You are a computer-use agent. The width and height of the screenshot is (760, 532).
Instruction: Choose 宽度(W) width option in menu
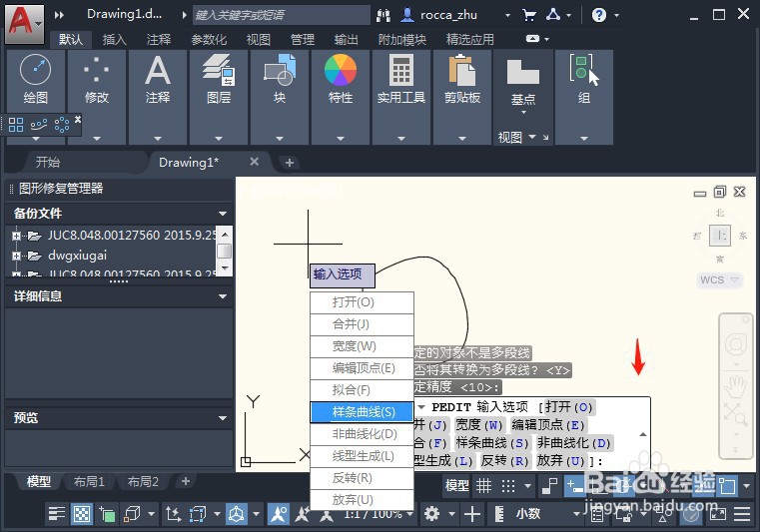tap(362, 346)
